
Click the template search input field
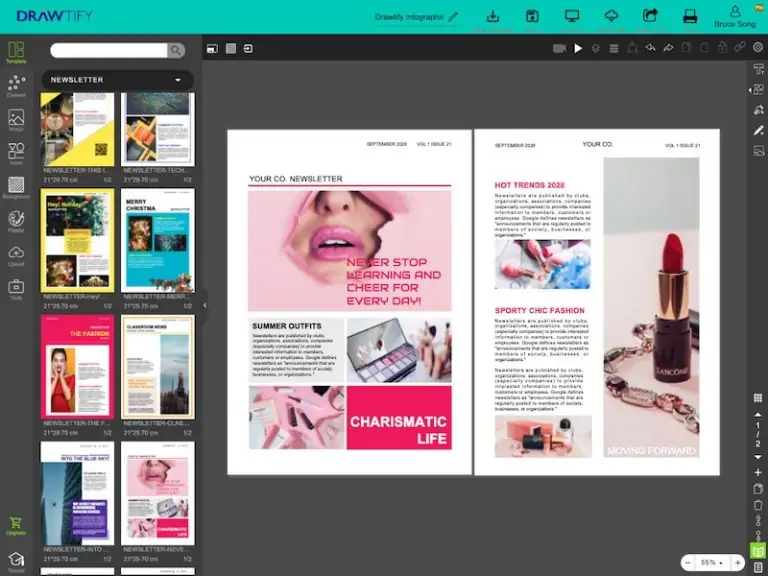coord(110,50)
